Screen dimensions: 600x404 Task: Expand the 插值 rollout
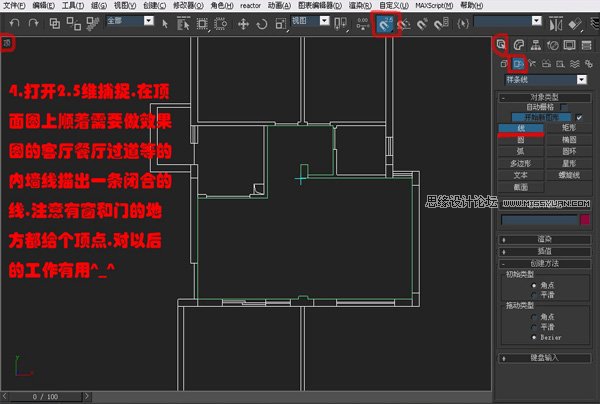tap(544, 251)
